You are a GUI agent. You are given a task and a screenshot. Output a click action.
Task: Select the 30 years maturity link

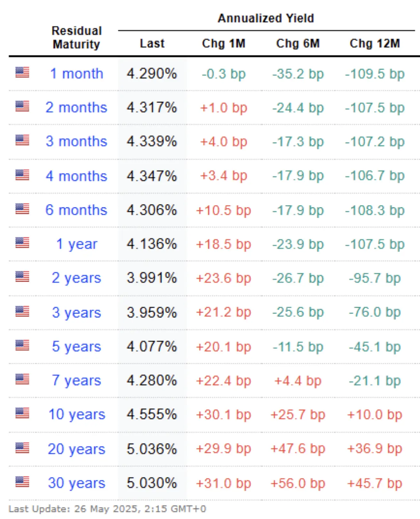tap(77, 483)
